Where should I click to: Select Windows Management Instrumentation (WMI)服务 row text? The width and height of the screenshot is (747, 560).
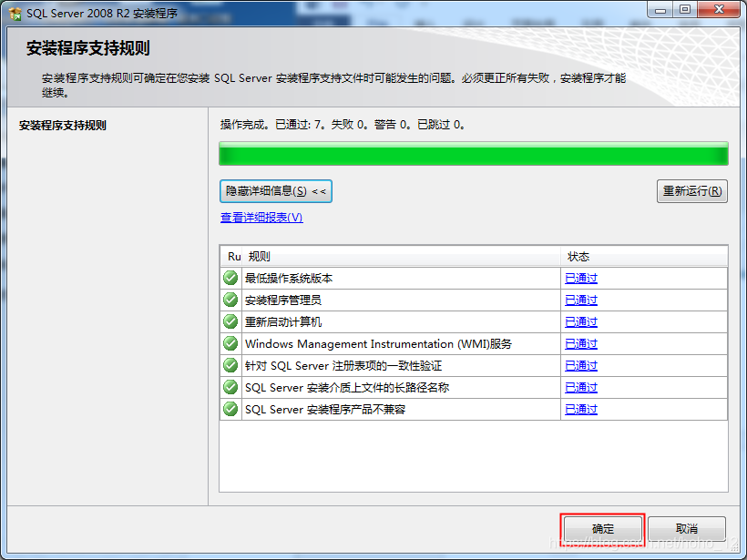[x=378, y=344]
